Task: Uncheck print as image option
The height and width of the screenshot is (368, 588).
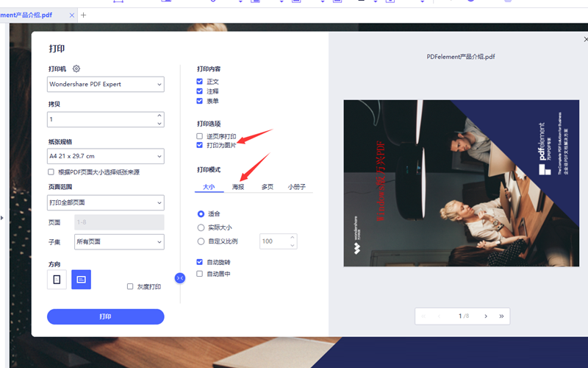Action: (x=200, y=146)
